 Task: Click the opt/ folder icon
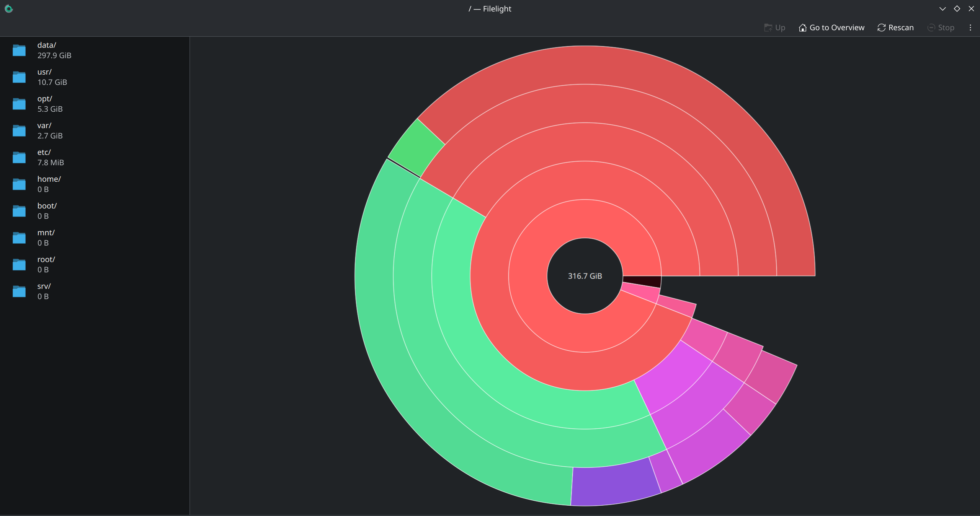point(19,104)
